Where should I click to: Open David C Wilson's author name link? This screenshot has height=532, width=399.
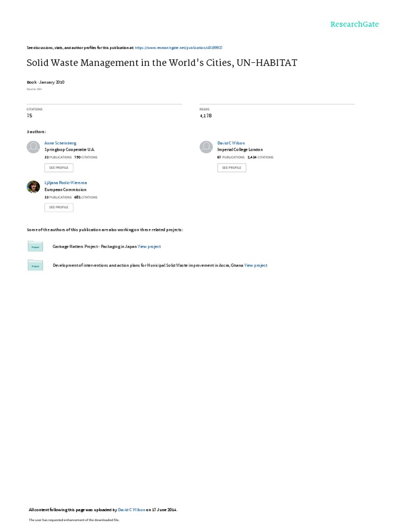click(231, 143)
